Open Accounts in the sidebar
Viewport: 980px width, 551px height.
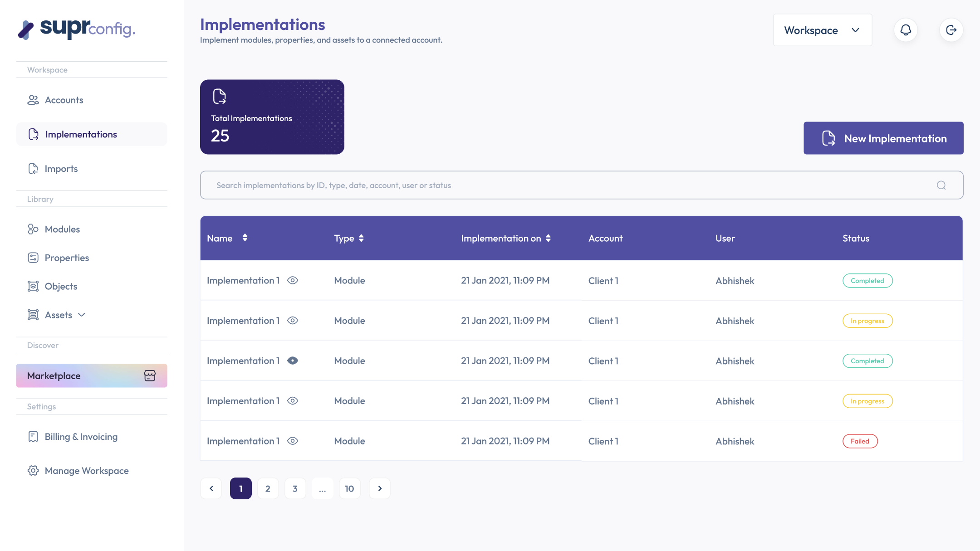(64, 100)
